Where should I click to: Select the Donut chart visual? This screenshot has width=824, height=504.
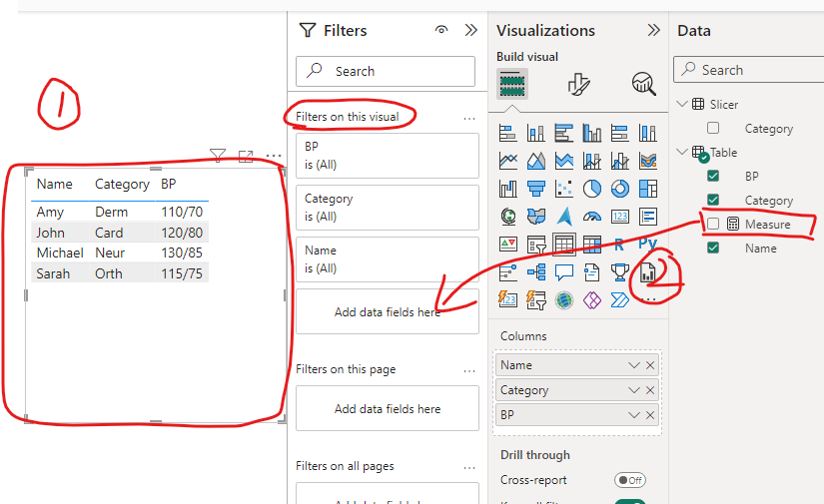coord(620,189)
